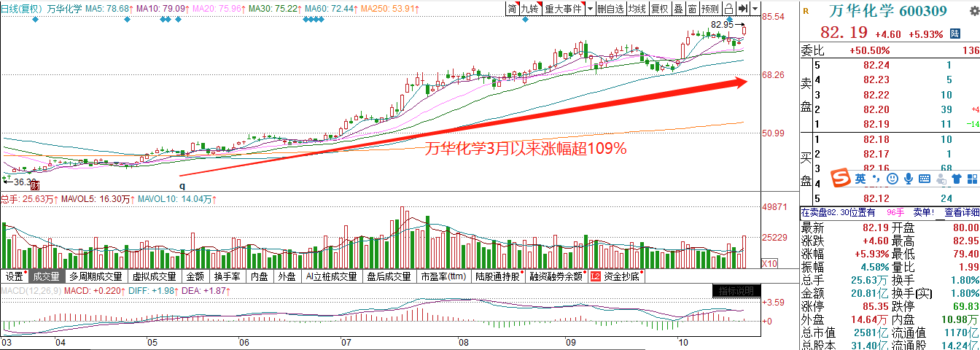Select the 金额 amount tab

point(195,276)
